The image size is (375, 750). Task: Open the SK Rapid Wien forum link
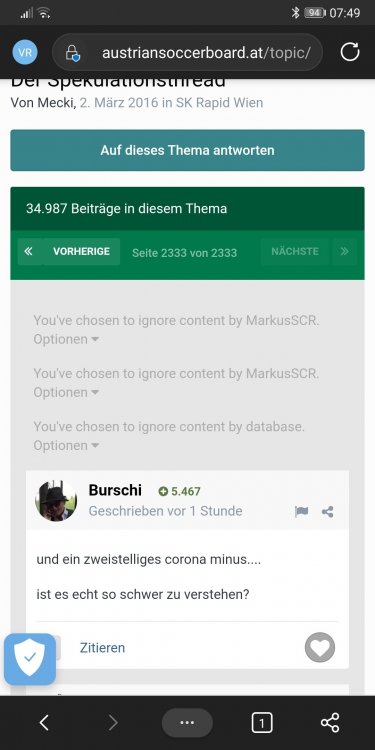220,103
